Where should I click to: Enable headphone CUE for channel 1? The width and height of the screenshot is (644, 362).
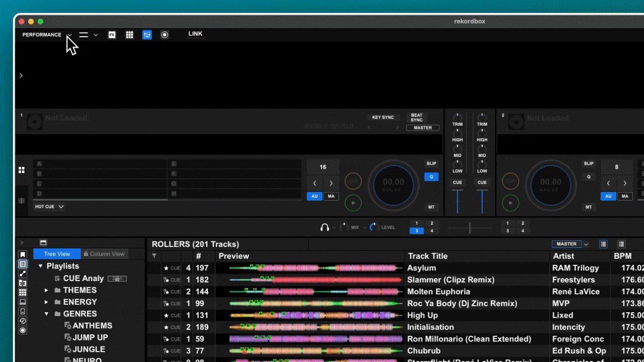tap(457, 183)
